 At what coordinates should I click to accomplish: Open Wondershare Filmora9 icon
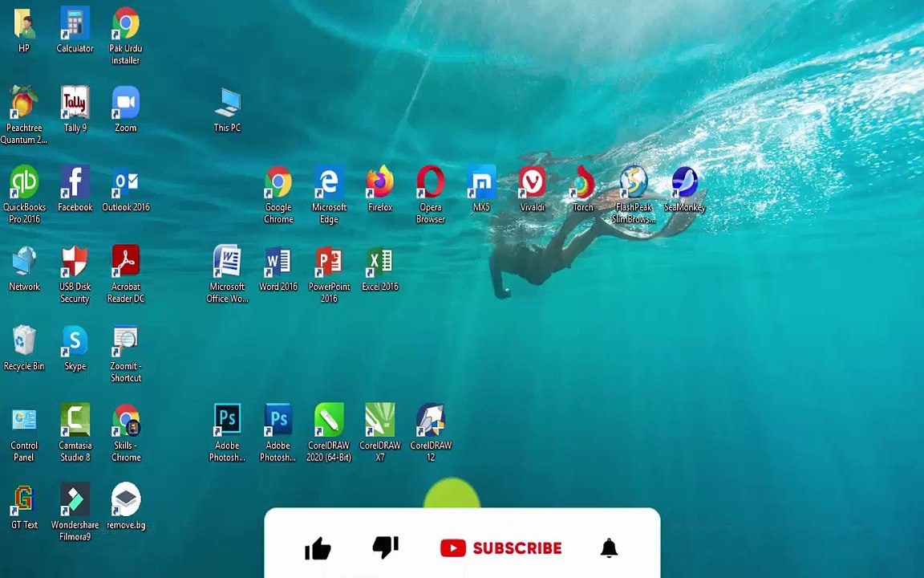[75, 499]
